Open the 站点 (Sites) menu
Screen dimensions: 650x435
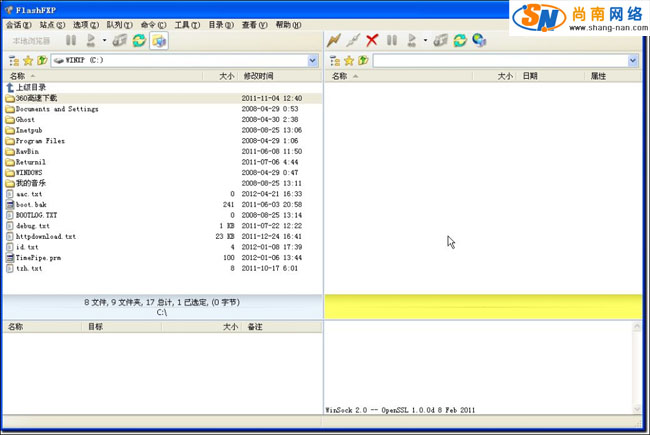[52, 24]
